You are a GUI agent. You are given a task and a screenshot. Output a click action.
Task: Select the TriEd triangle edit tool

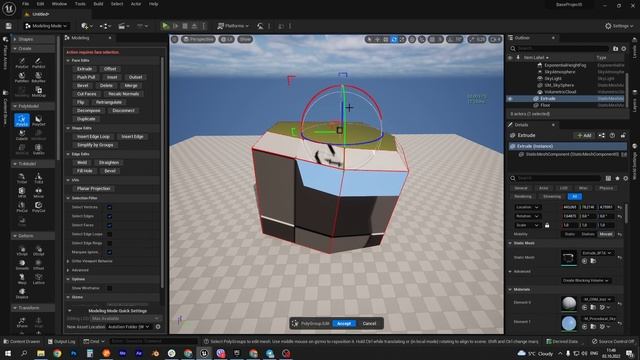pyautogui.click(x=38, y=178)
